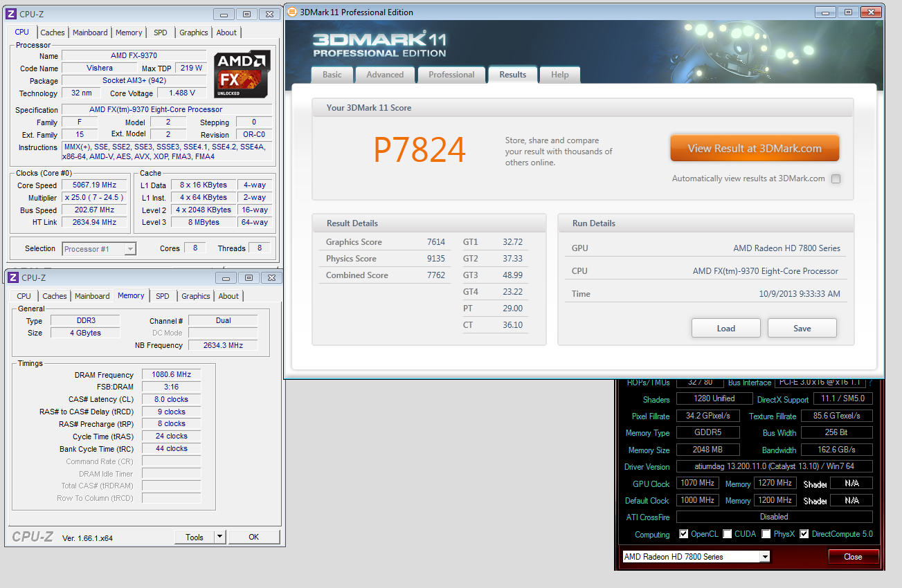Toggle the DirectCompute 5.0 checkbox

pos(804,534)
